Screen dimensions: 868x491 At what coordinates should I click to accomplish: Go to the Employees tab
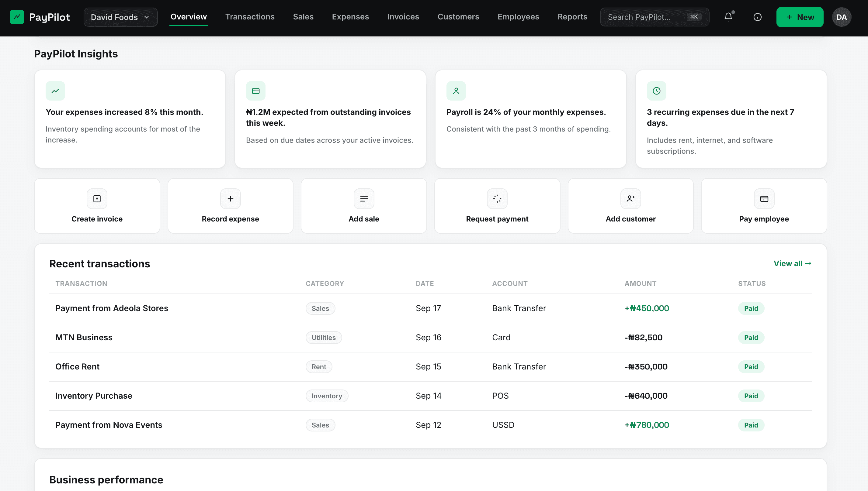pyautogui.click(x=518, y=16)
